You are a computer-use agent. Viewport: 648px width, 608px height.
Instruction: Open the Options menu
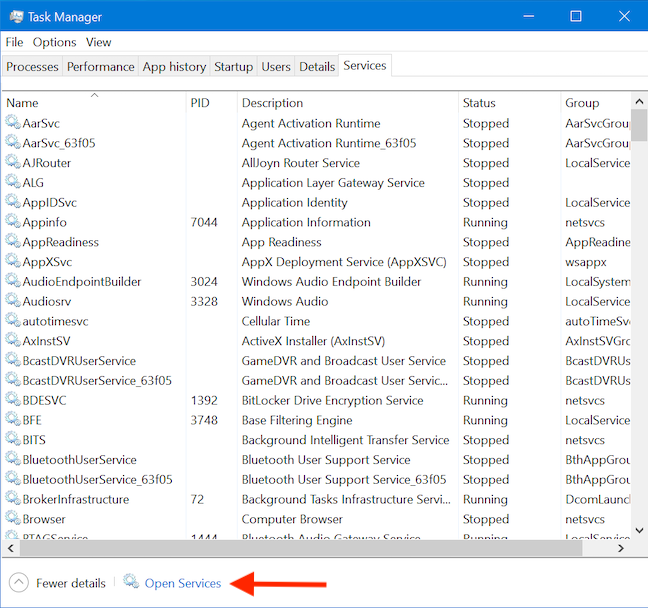55,42
